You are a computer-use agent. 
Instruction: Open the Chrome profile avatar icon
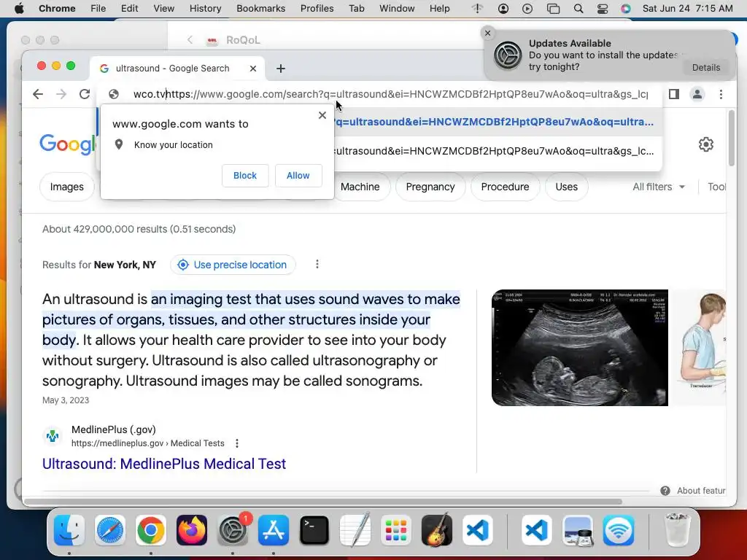pos(697,94)
